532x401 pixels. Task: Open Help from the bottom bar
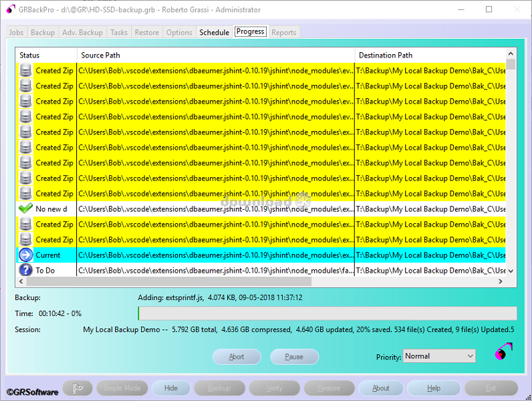434,388
